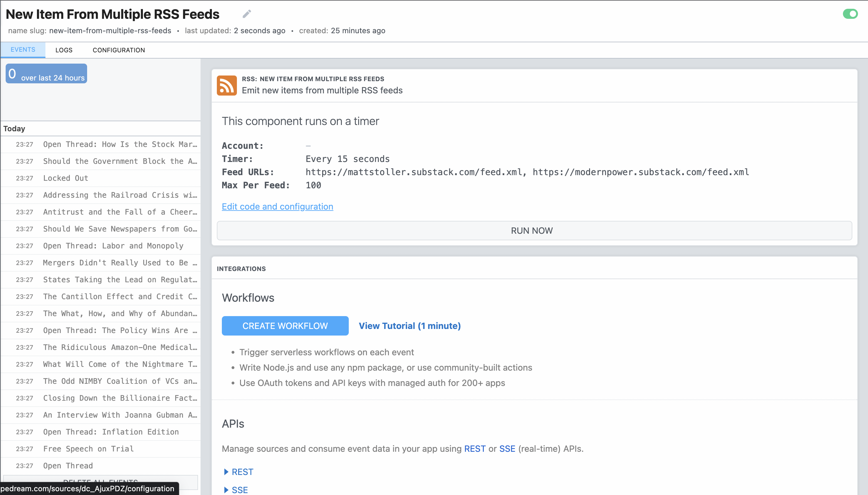
Task: Click the orange RSS feed icon
Action: click(227, 85)
